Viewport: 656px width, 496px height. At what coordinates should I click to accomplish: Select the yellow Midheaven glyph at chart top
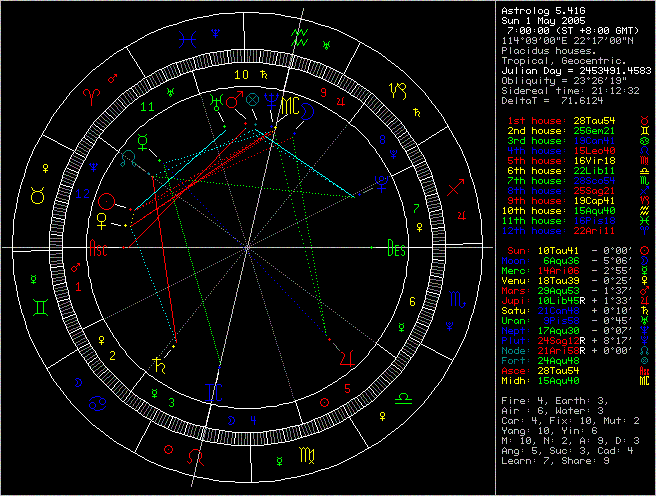point(286,104)
